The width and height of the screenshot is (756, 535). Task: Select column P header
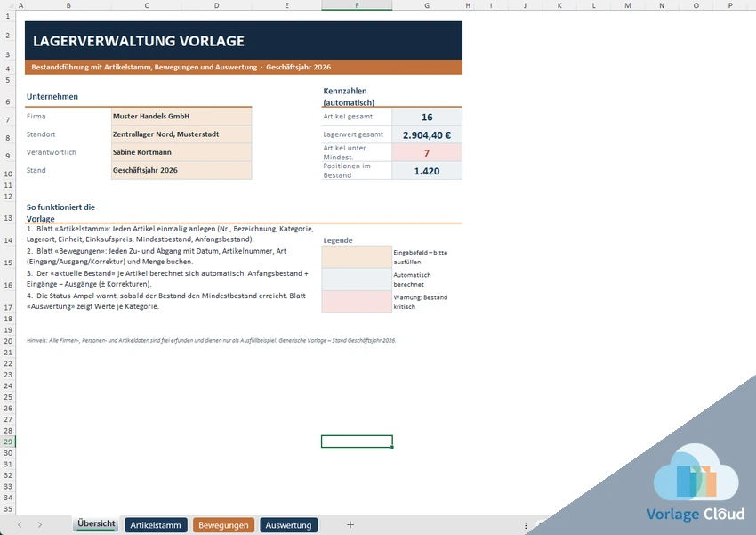point(730,5)
